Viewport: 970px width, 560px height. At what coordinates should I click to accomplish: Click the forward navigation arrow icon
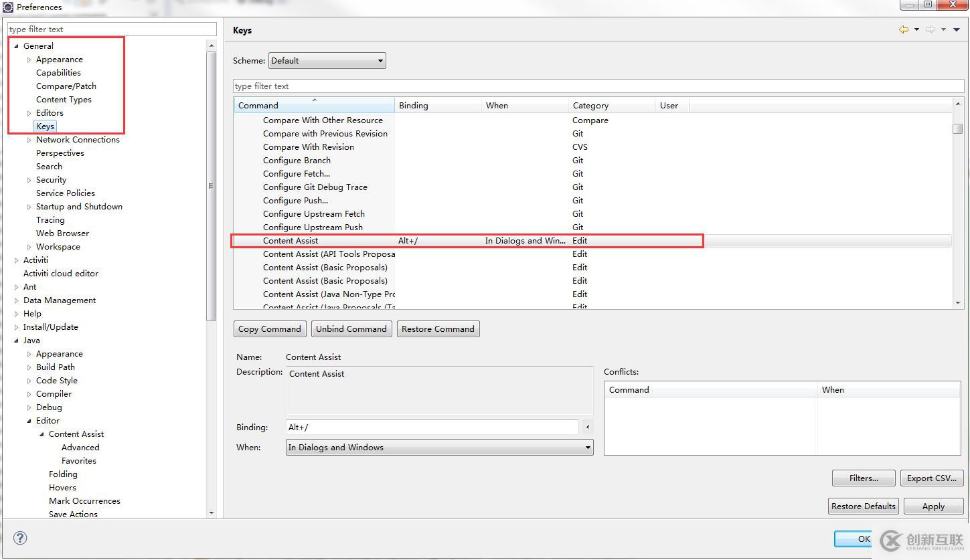pyautogui.click(x=930, y=29)
